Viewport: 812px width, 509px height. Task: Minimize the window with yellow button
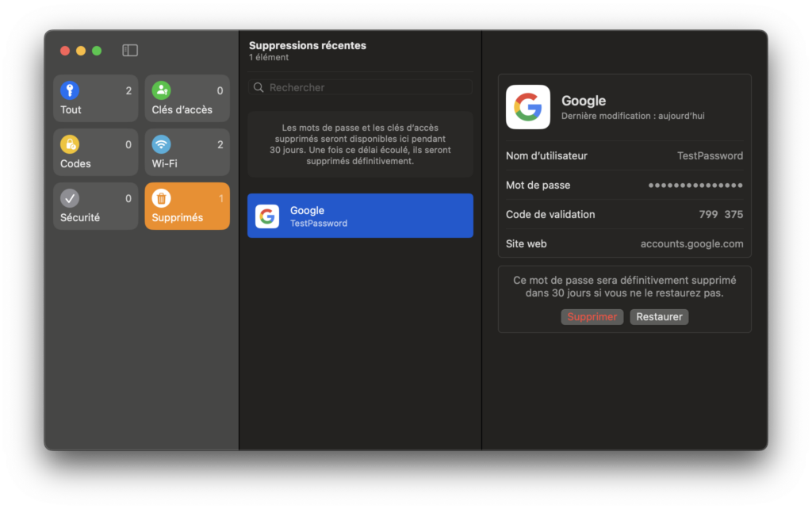tap(81, 50)
